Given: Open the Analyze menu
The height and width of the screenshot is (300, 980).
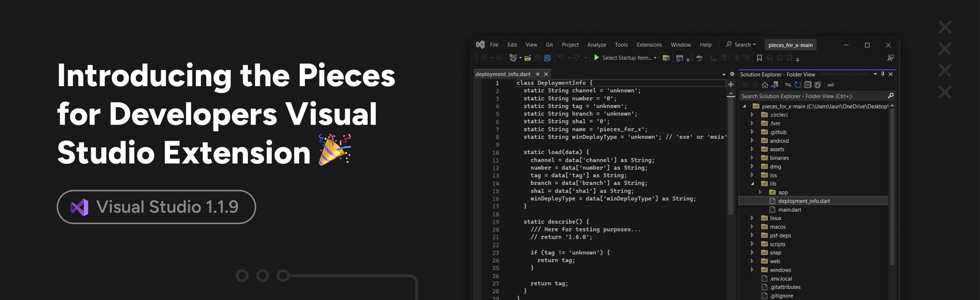Looking at the screenshot, I should point(596,45).
